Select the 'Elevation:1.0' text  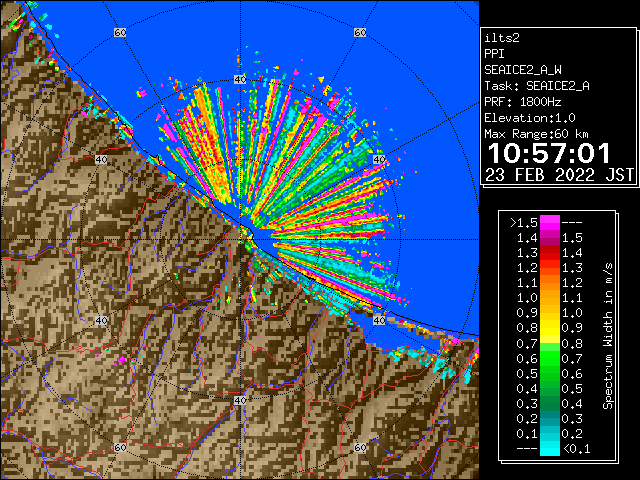530,118
